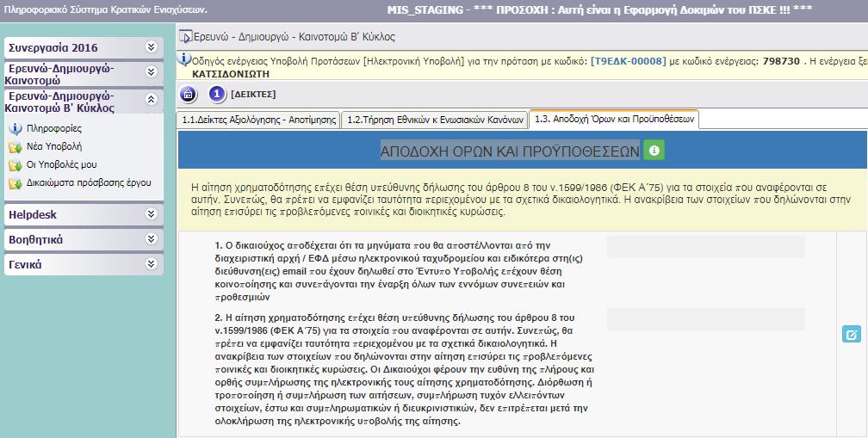Click the answer field for condition 1
This screenshot has width=868, height=438.
(706, 247)
